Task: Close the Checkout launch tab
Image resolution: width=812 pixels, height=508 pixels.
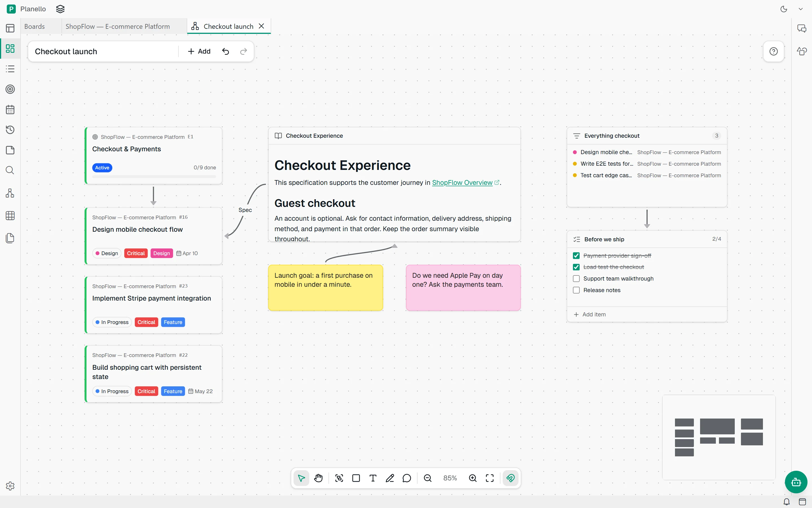Action: coord(261,26)
